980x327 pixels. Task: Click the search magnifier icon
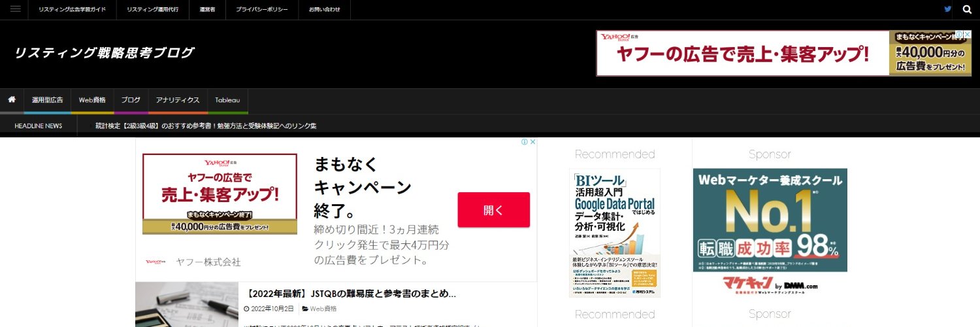pos(967,9)
